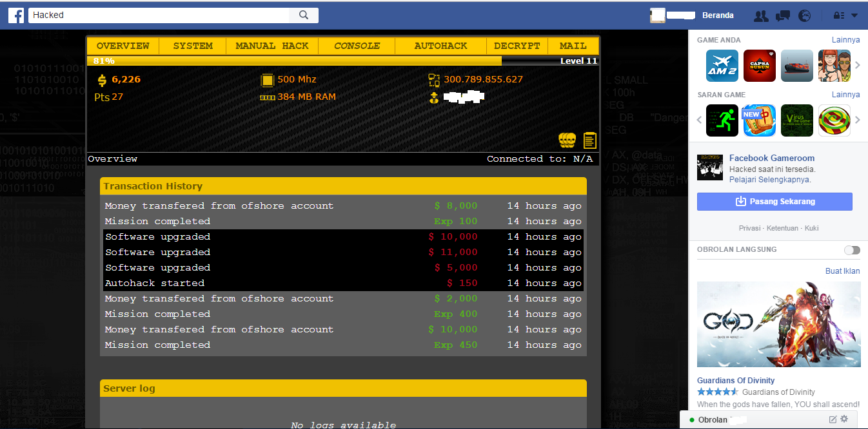Go to previous Saran Game chevron
This screenshot has width=868, height=429.
(700, 120)
